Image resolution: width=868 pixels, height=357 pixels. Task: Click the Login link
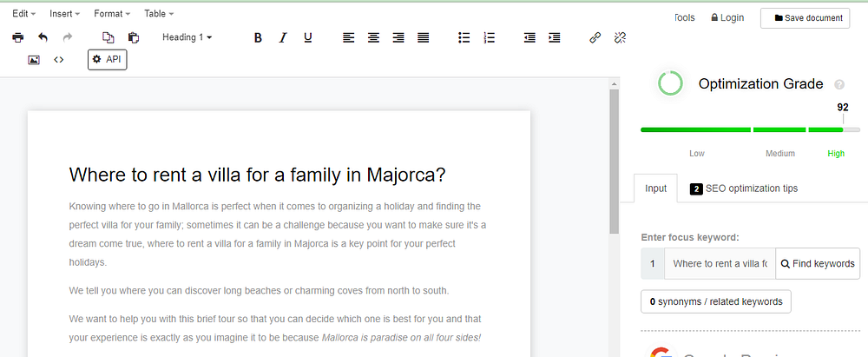(727, 17)
